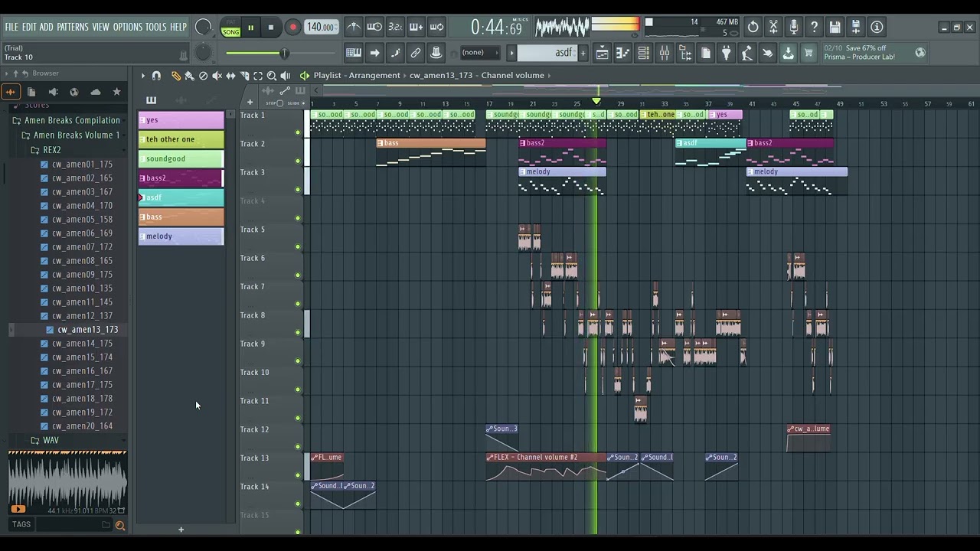This screenshot has width=980, height=551.
Task: Select the Zoom tool in Playlist toolbar
Action: point(272,76)
